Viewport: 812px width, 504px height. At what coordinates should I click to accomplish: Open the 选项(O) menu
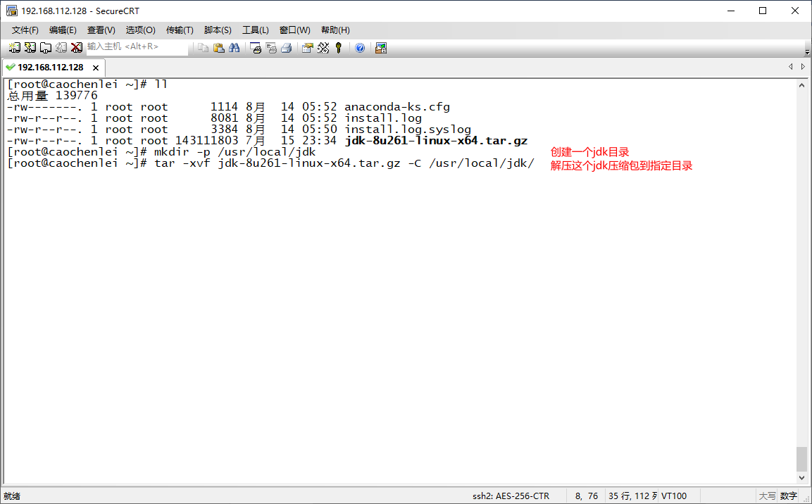(x=140, y=30)
